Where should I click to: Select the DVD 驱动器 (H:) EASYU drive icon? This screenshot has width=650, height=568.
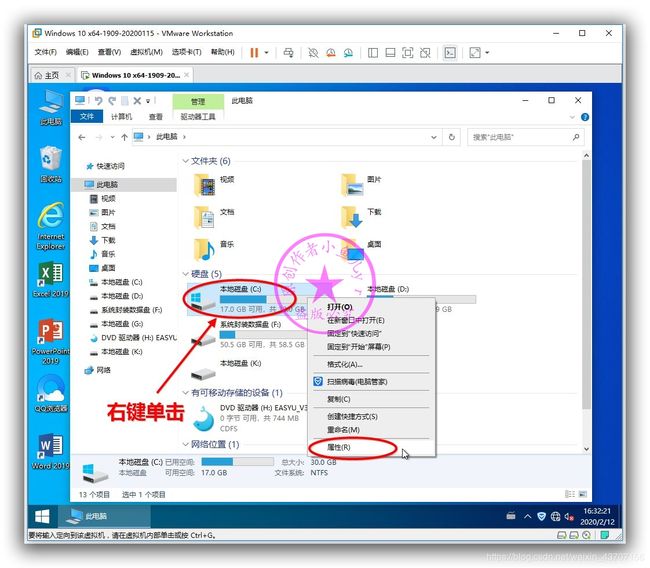(204, 419)
